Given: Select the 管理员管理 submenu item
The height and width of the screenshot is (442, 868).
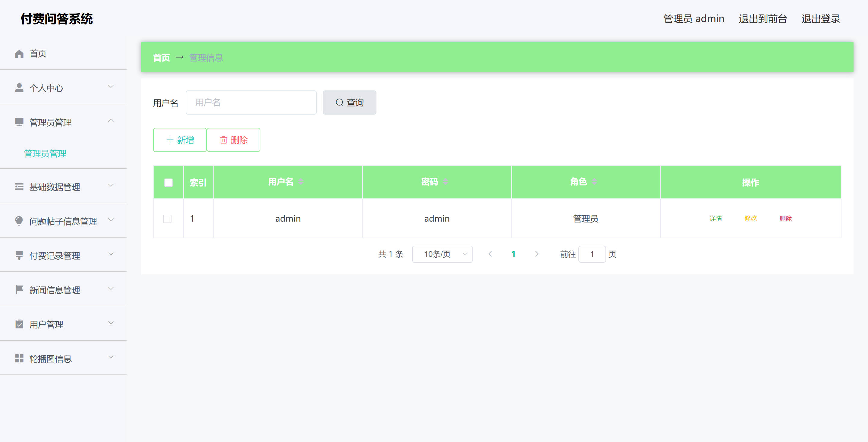Looking at the screenshot, I should click(45, 154).
